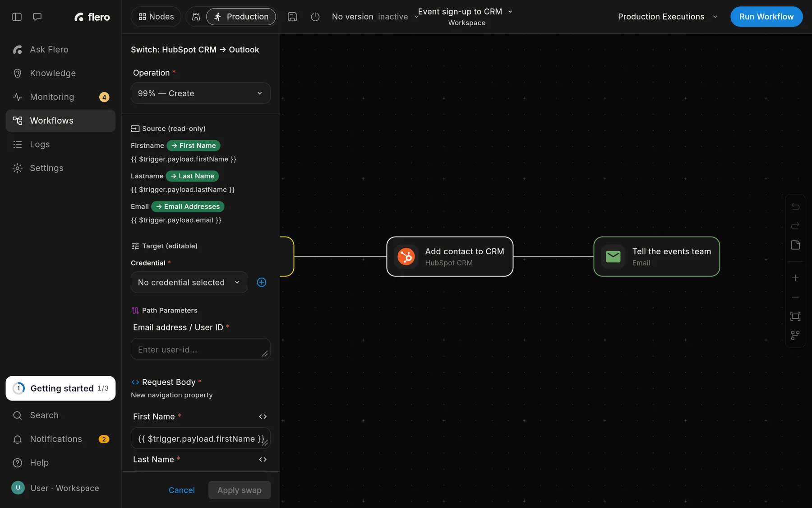
Task: Click the Email Addresses mapping tag
Action: coord(188,206)
